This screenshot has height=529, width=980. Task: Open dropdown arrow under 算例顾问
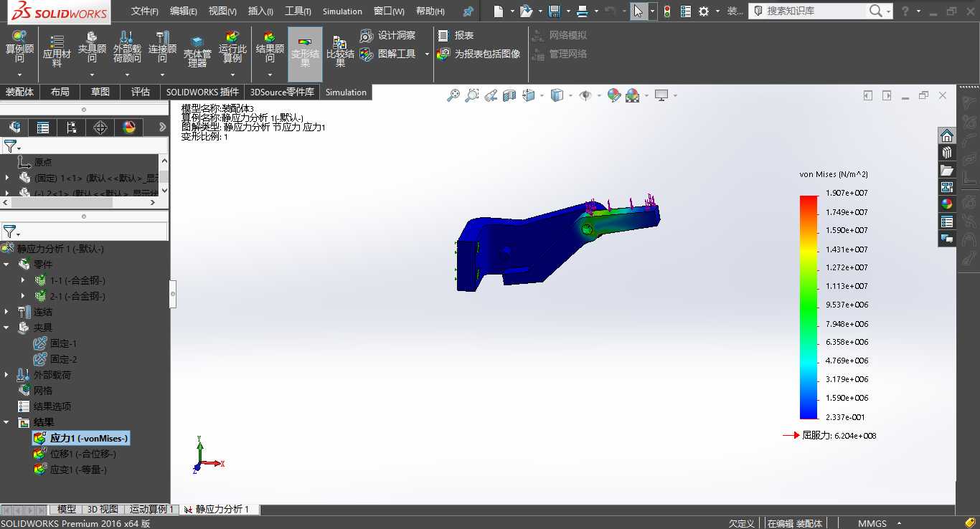pyautogui.click(x=19, y=75)
